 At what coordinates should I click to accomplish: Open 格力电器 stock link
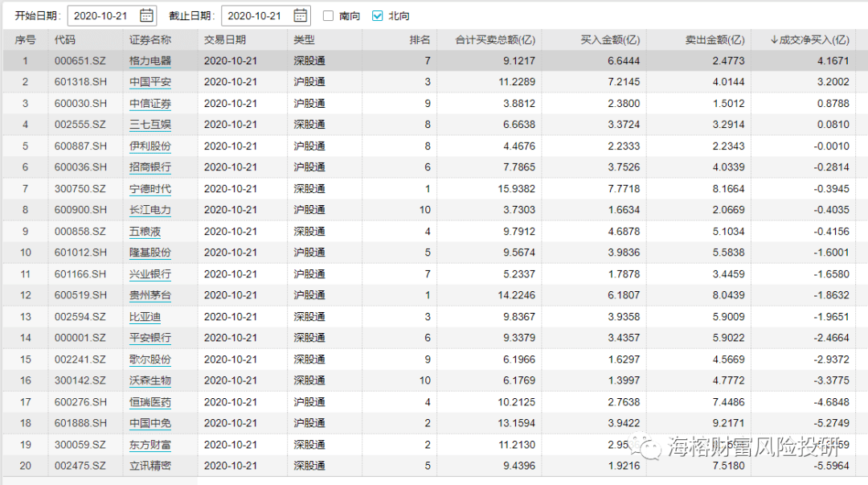(150, 61)
